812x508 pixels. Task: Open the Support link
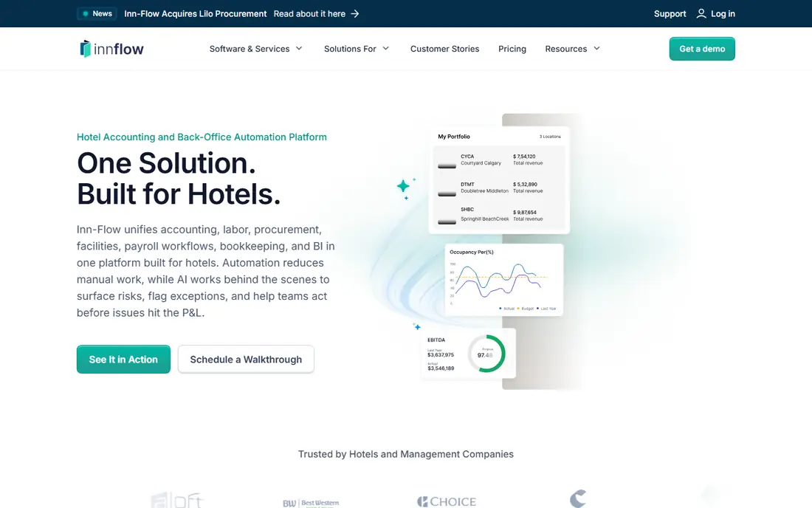coord(670,13)
